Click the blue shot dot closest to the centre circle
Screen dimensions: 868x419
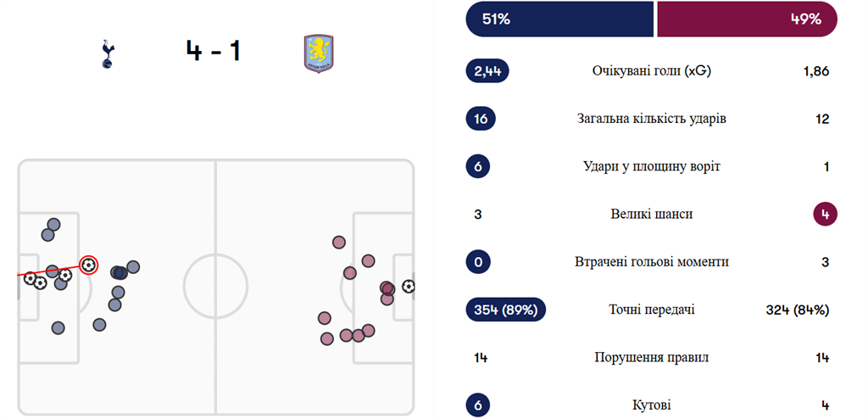coord(132,267)
